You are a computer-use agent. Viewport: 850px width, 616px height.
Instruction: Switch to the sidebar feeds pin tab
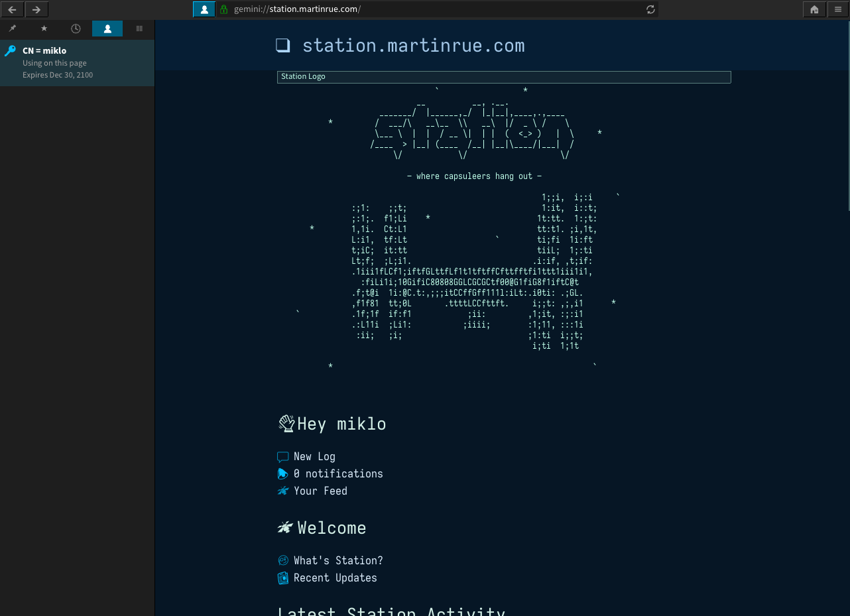(x=13, y=29)
